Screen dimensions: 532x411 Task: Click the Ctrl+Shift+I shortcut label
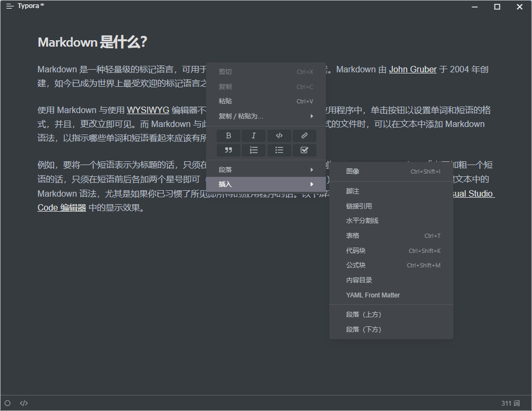point(425,171)
